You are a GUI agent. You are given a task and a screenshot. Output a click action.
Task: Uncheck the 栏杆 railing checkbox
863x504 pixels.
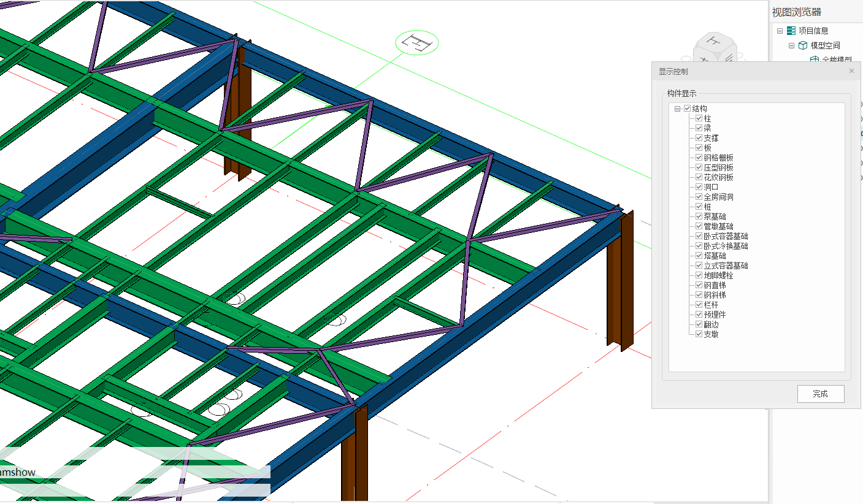[x=699, y=305]
